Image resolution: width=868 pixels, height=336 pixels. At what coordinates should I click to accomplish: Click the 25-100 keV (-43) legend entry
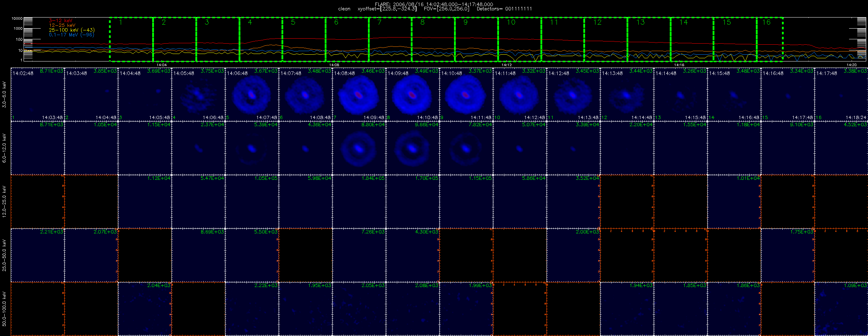[x=71, y=30]
